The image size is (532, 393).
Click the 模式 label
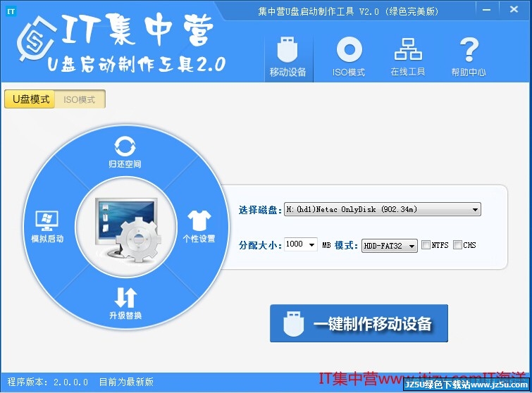346,245
